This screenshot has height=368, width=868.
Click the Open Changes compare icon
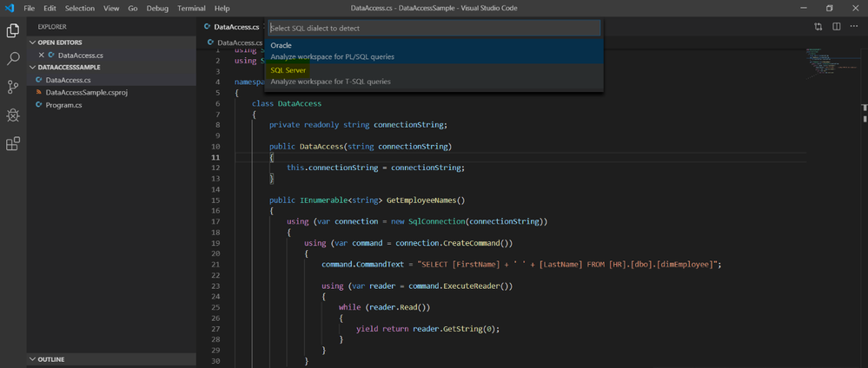tap(818, 27)
